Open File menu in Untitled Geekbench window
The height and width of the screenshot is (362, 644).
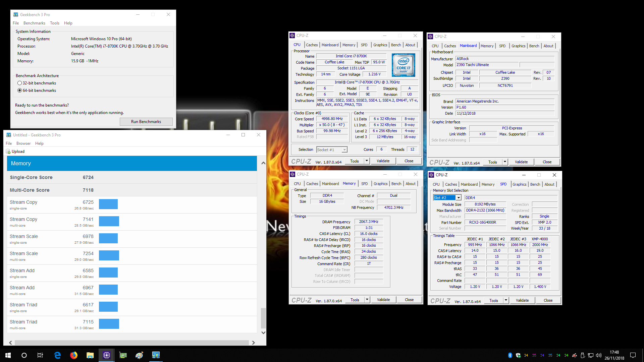(9, 143)
